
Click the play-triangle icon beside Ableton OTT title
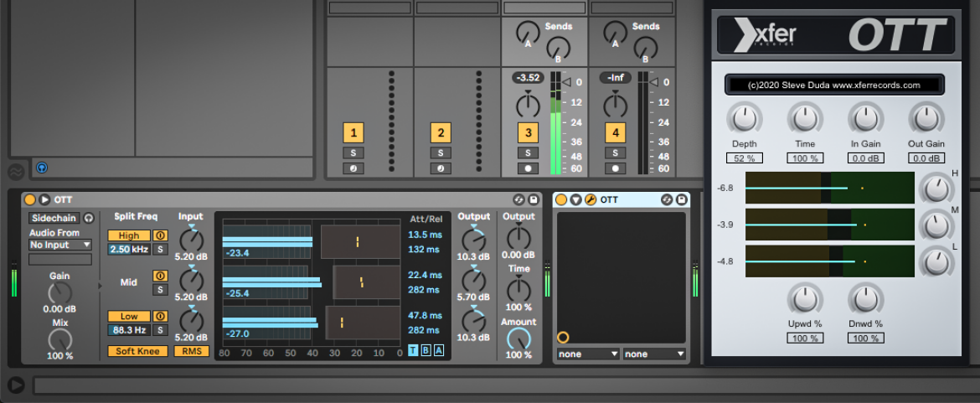pos(44,200)
